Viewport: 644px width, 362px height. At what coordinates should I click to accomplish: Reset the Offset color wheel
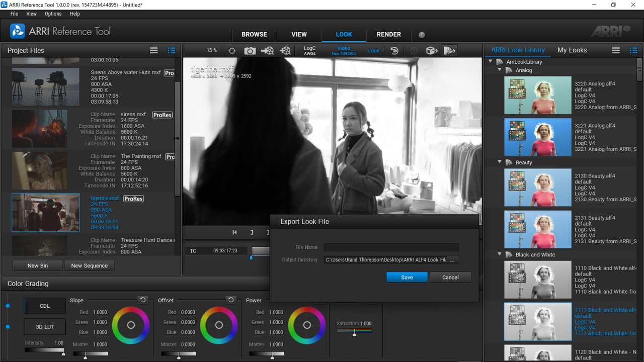[x=231, y=300]
